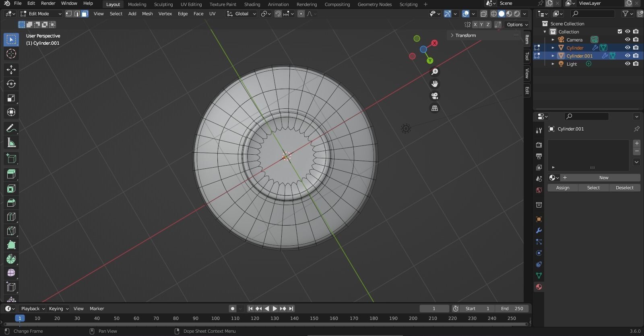
Task: Click the pan view hand icon
Action: click(x=435, y=84)
